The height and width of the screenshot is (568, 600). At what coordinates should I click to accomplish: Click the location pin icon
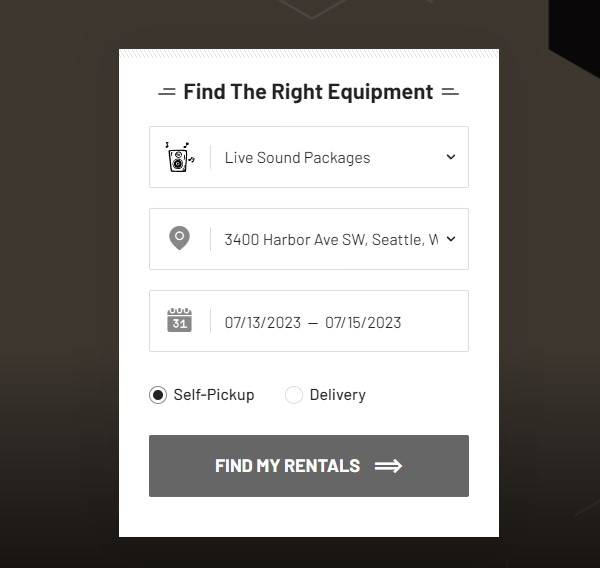click(179, 239)
